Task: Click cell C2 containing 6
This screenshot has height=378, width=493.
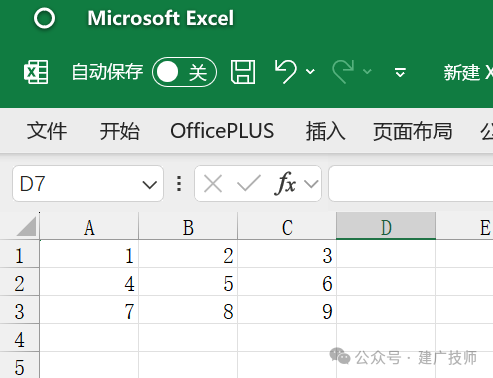Action: (287, 282)
